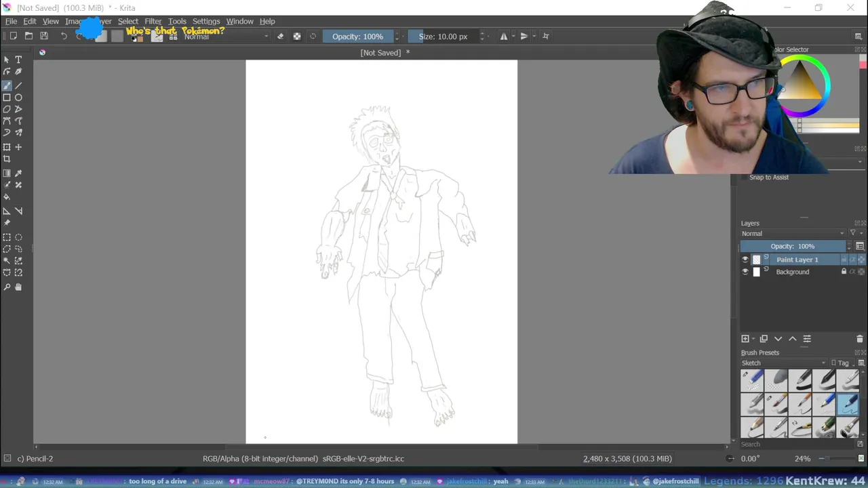Open the File menu
The height and width of the screenshot is (488, 868).
coord(12,21)
